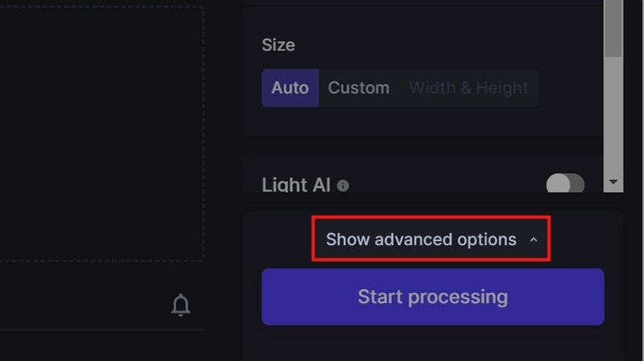Click the "Start processing" text
Screen dimensions: 644x361
tap(433, 297)
